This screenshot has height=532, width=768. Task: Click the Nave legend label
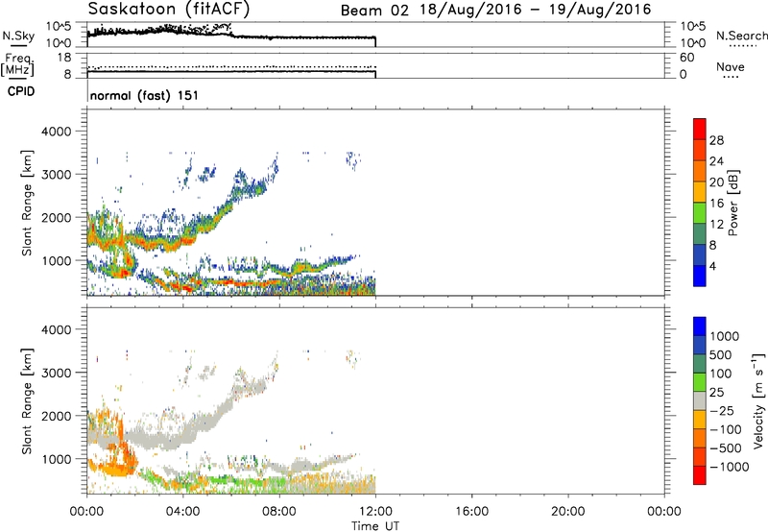731,66
